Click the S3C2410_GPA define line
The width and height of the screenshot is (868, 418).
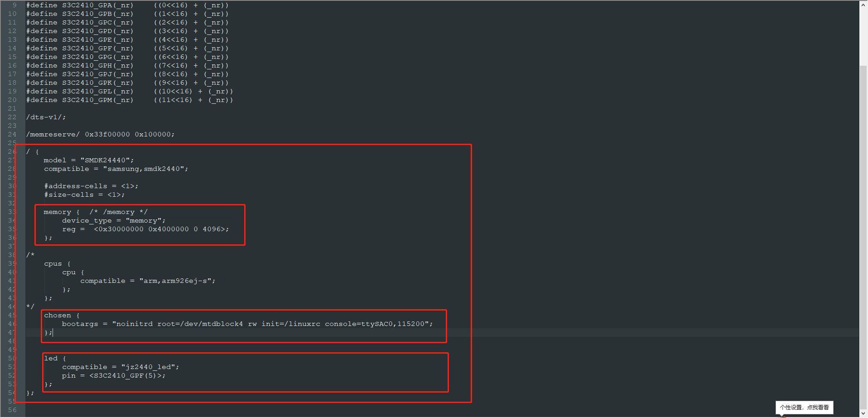pos(127,5)
